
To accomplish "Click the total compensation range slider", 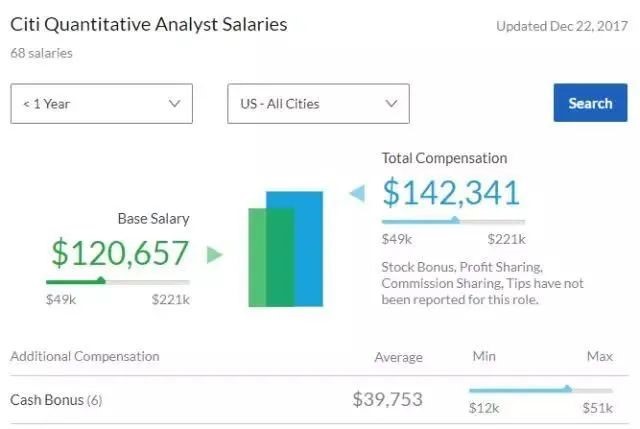I will point(453,221).
